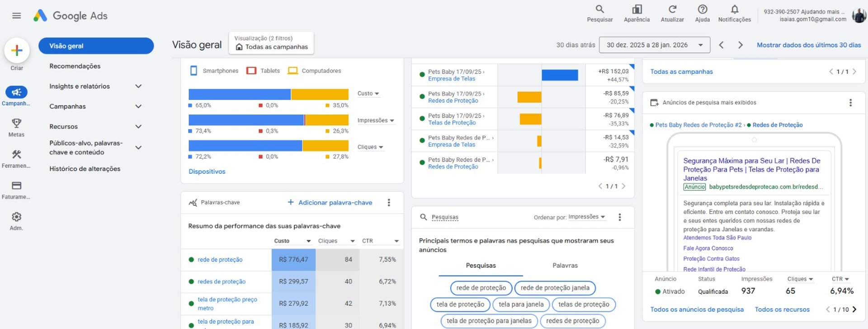Viewport: 868px width, 329px height.
Task: Open the account profile avatar
Action: [859, 15]
